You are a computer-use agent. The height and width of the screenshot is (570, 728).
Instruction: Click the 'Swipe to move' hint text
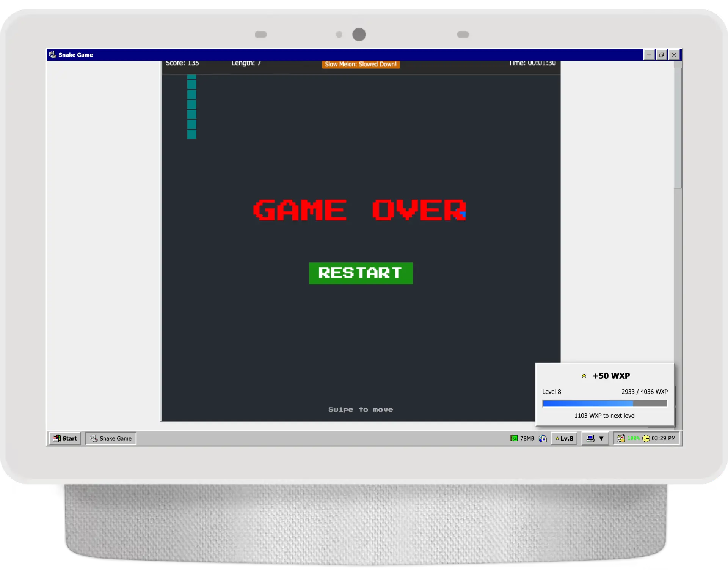tap(361, 409)
